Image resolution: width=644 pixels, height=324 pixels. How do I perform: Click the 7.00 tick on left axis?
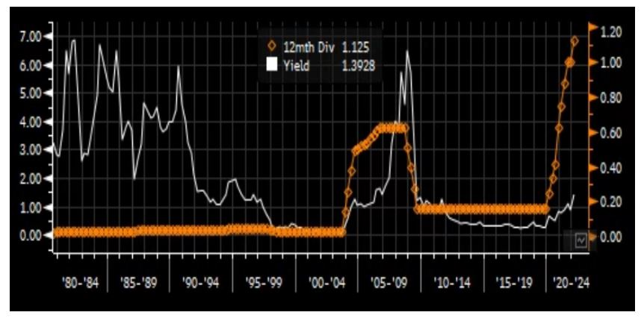tap(33, 37)
